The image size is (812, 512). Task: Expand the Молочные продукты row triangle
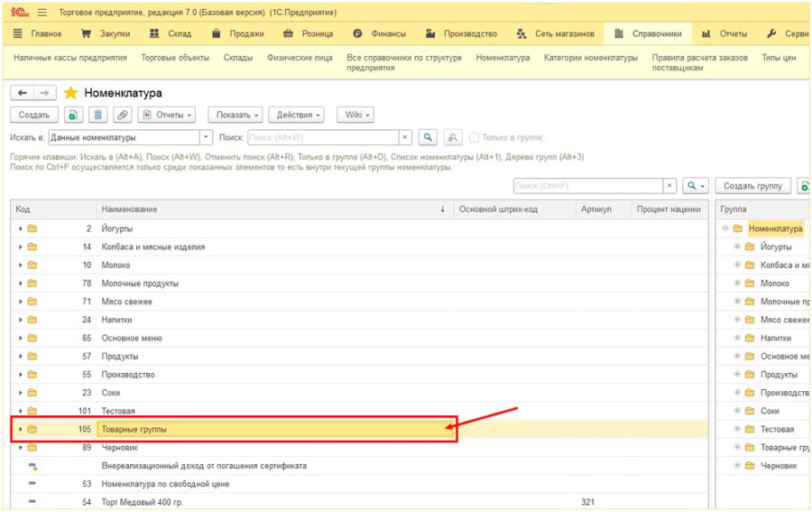pos(20,284)
